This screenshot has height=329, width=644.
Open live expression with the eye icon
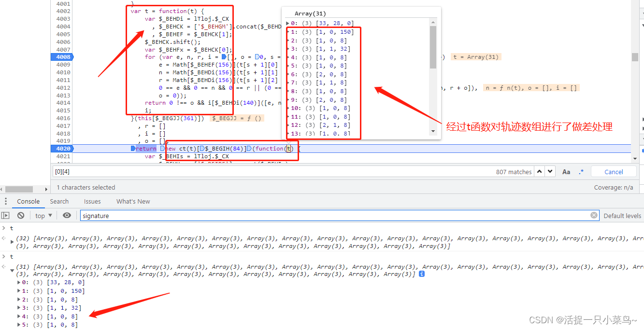tap(67, 216)
